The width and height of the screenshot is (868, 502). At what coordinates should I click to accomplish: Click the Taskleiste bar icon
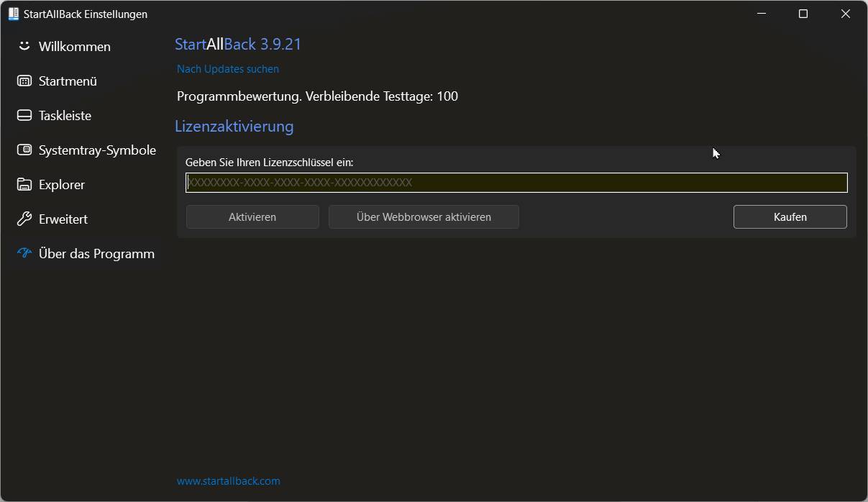click(x=24, y=115)
